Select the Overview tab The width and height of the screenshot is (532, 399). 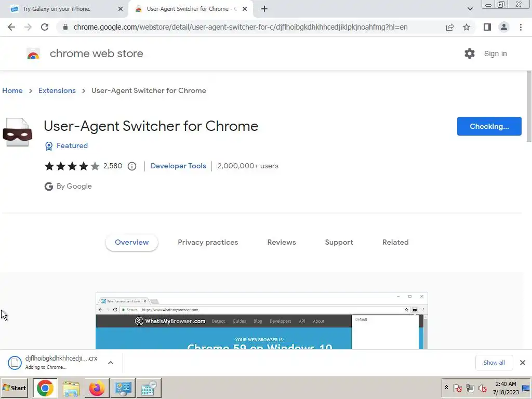click(131, 242)
